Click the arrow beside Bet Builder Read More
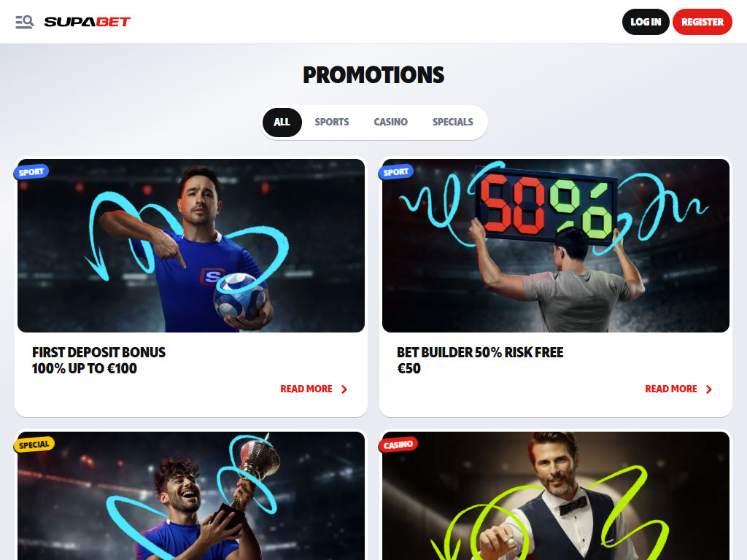Screen dimensions: 747x560 (709, 389)
